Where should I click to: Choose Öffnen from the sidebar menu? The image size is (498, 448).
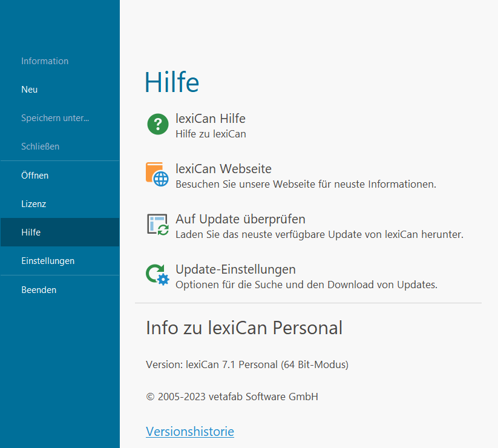click(x=34, y=176)
